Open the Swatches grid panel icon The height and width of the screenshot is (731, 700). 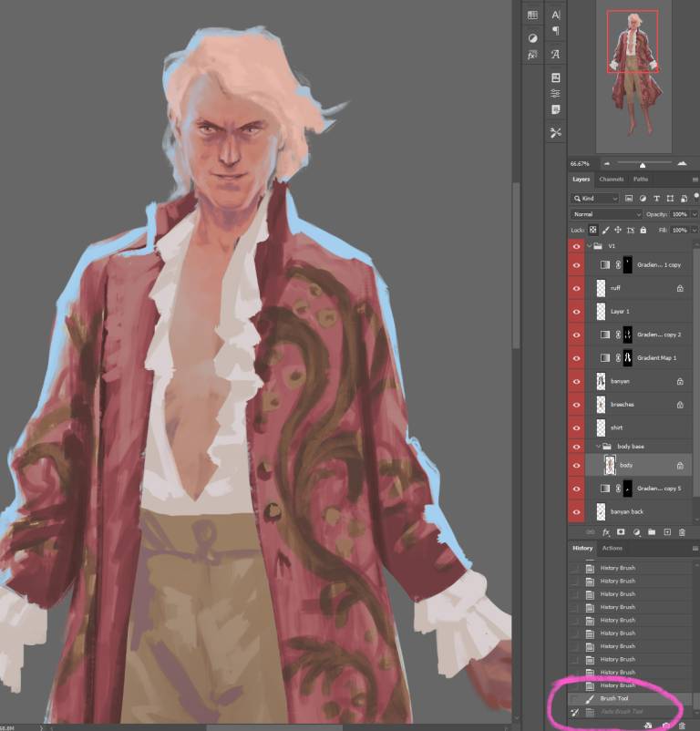point(532,15)
